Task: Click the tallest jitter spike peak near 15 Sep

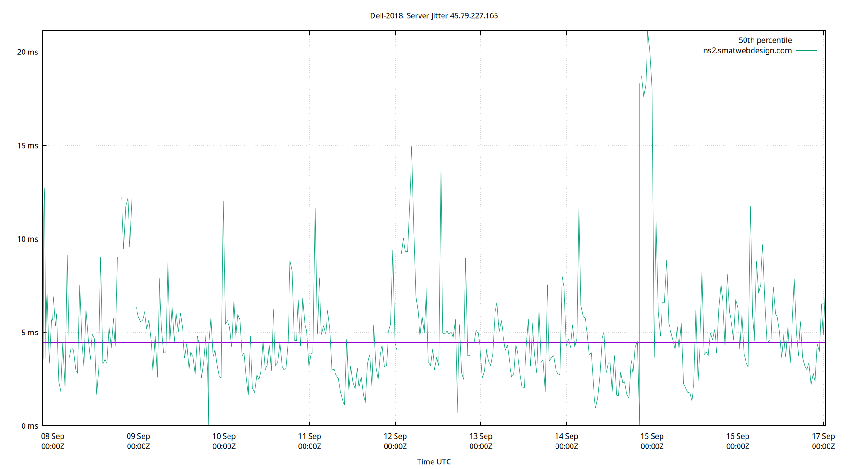Action: pos(648,32)
